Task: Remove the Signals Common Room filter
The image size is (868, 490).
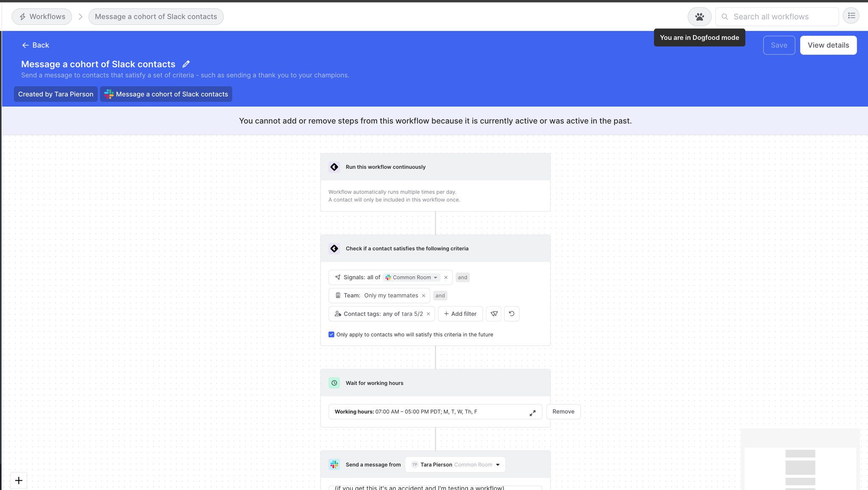Action: pos(446,278)
